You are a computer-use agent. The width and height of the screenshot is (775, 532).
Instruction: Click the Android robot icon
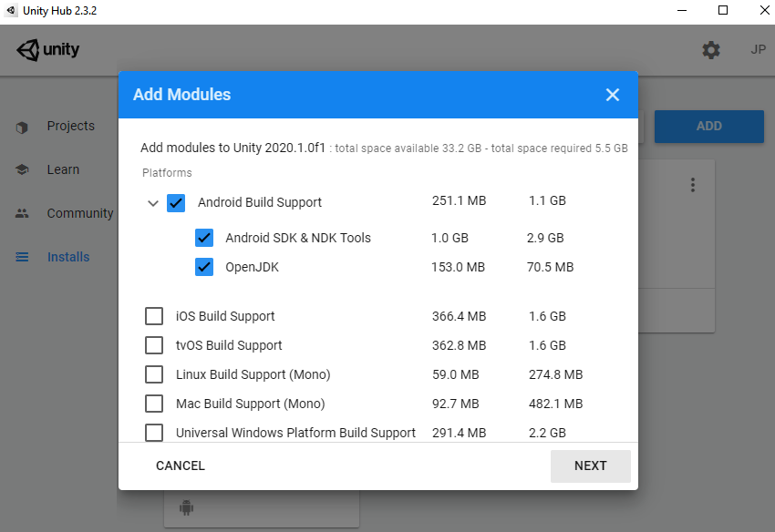click(x=186, y=507)
